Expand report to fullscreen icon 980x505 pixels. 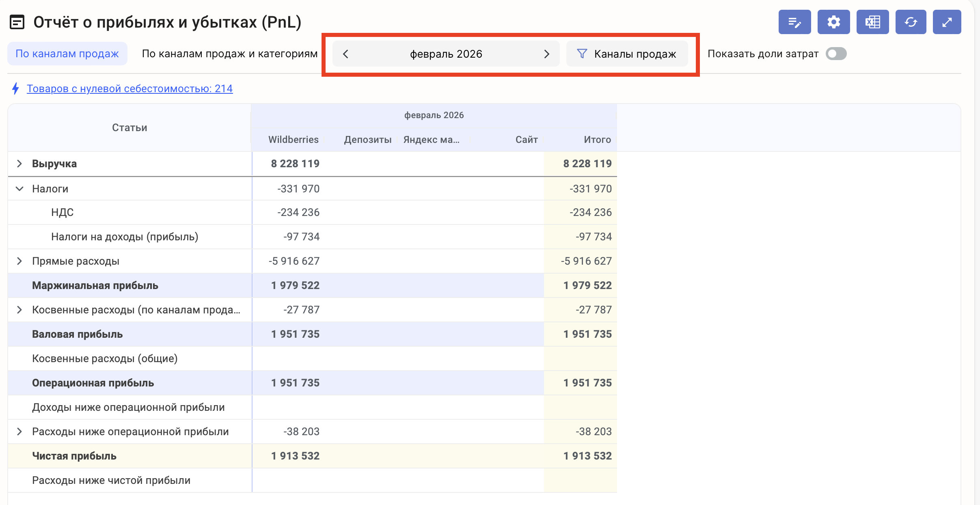coord(947,22)
